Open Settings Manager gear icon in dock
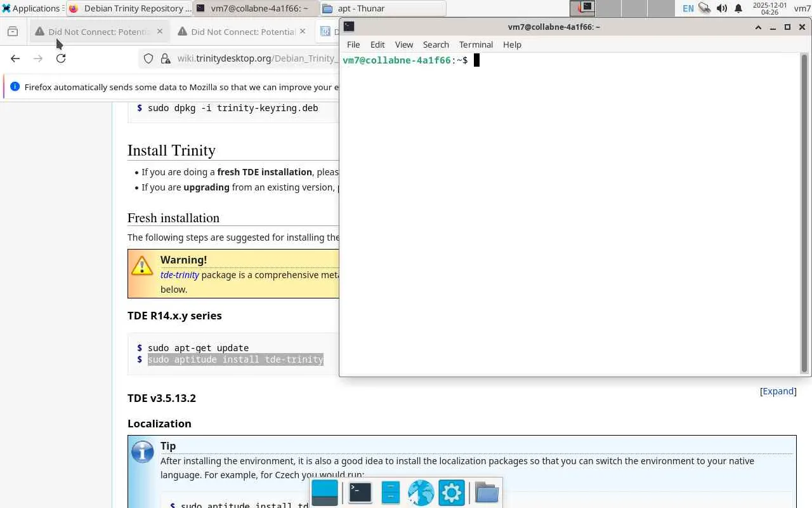 click(451, 493)
